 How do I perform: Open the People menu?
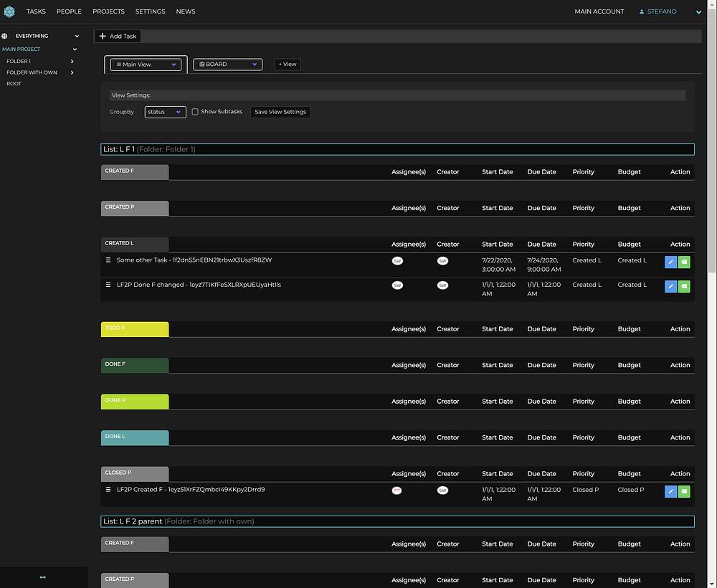(70, 11)
